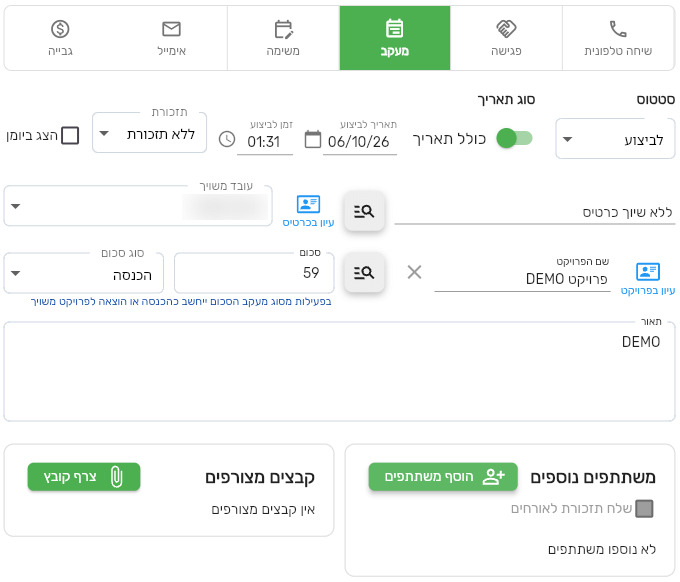Screen dimensions: 680x582
Task: Click into the תאור description text area
Action: pyautogui.click(x=340, y=371)
